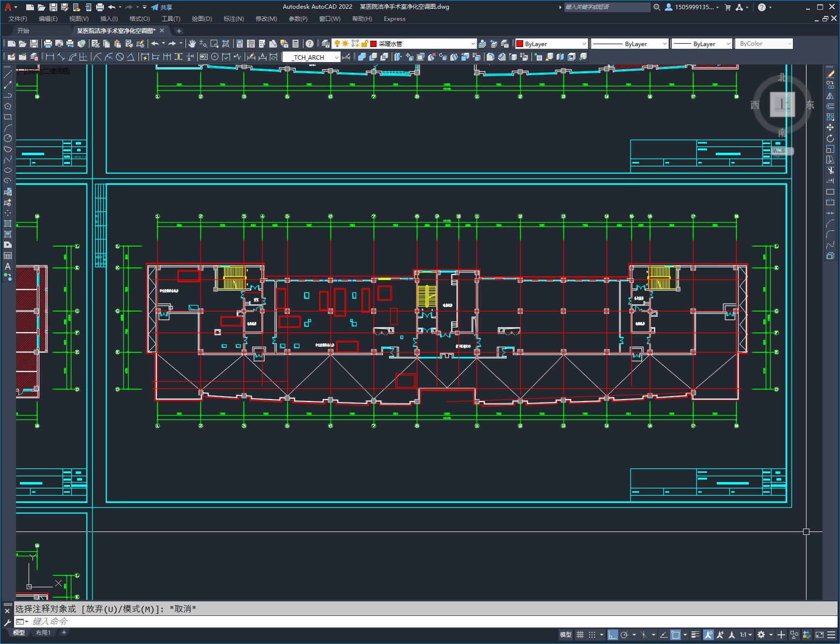The width and height of the screenshot is (840, 644).
Task: Open the 修改(M) menu
Action: (266, 19)
